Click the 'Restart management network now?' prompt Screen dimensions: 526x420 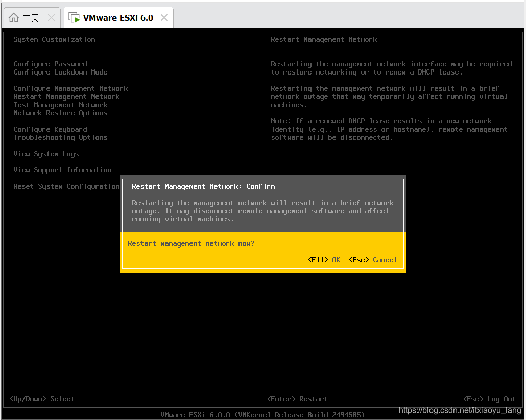pyautogui.click(x=191, y=244)
